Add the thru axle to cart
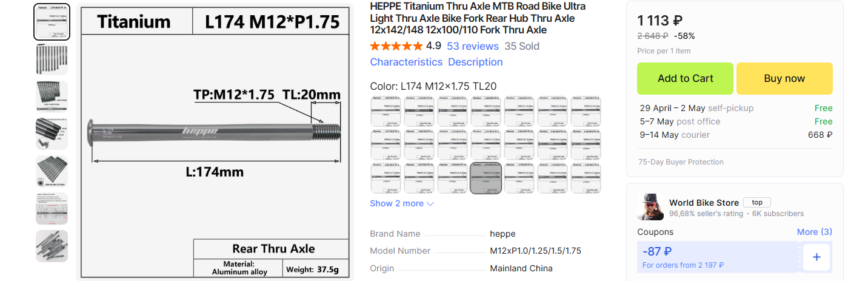868x281 pixels. (685, 78)
